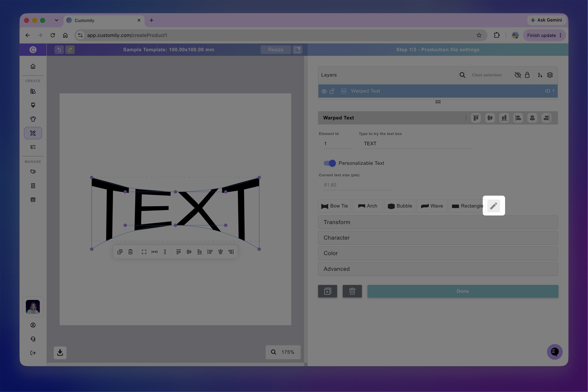Select the Warped Text layer row
The height and width of the screenshot is (392, 588).
(x=438, y=91)
